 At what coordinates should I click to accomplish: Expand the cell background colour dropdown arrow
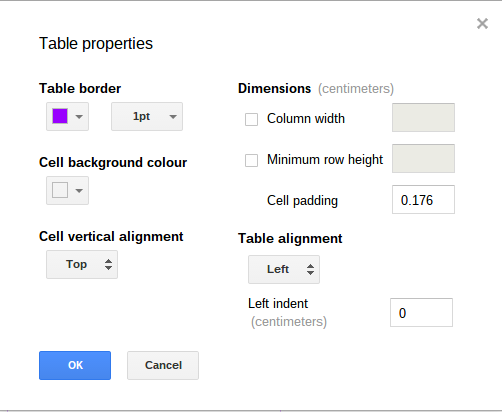pos(79,191)
